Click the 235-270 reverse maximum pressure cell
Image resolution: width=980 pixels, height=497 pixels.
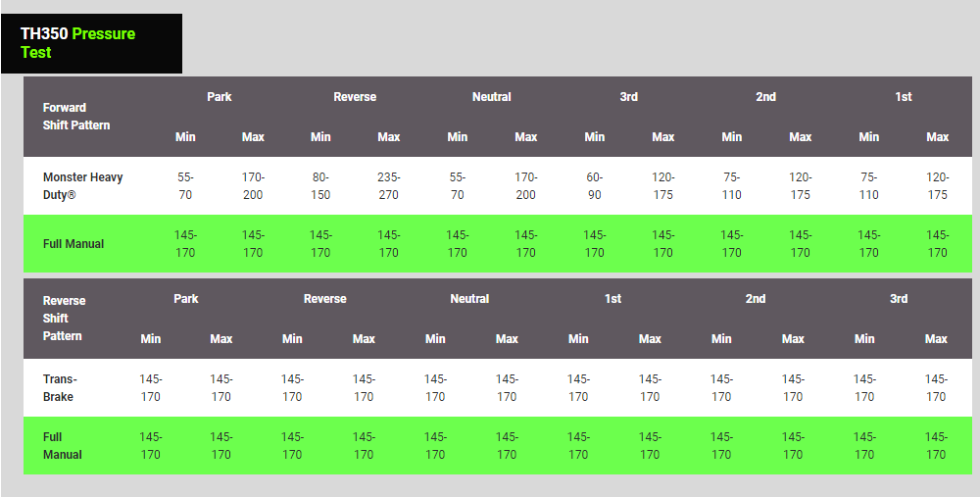click(389, 186)
